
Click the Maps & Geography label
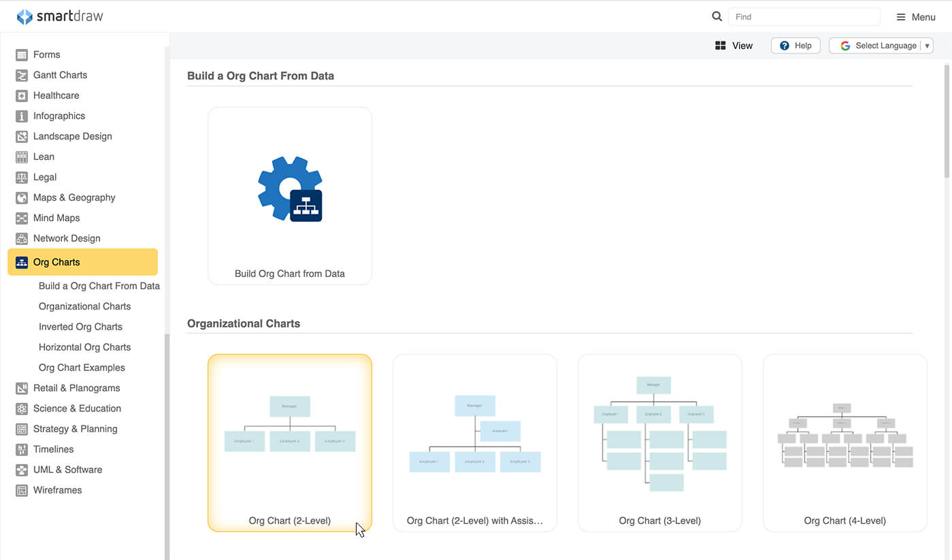coord(74,197)
